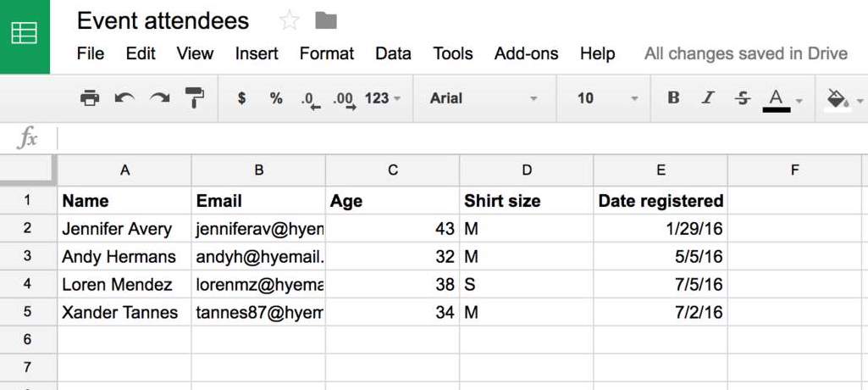Click the Print icon in toolbar
The image size is (868, 390).
(90, 98)
